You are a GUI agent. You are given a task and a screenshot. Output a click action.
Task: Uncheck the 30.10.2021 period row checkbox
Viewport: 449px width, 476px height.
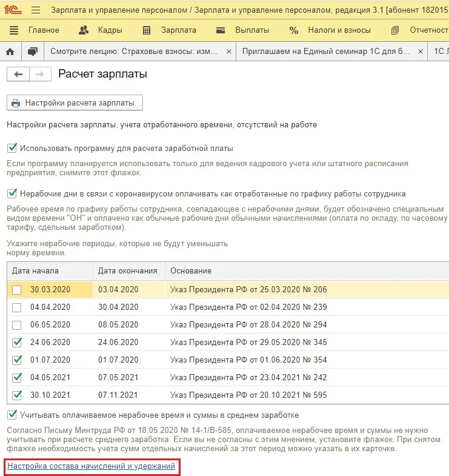[18, 395]
